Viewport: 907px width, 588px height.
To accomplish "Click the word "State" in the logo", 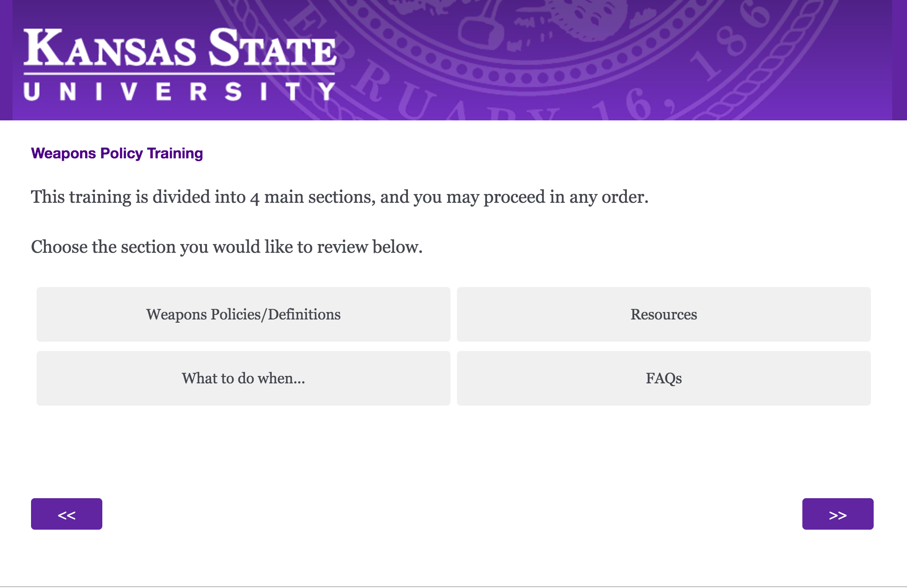I will pos(272,48).
